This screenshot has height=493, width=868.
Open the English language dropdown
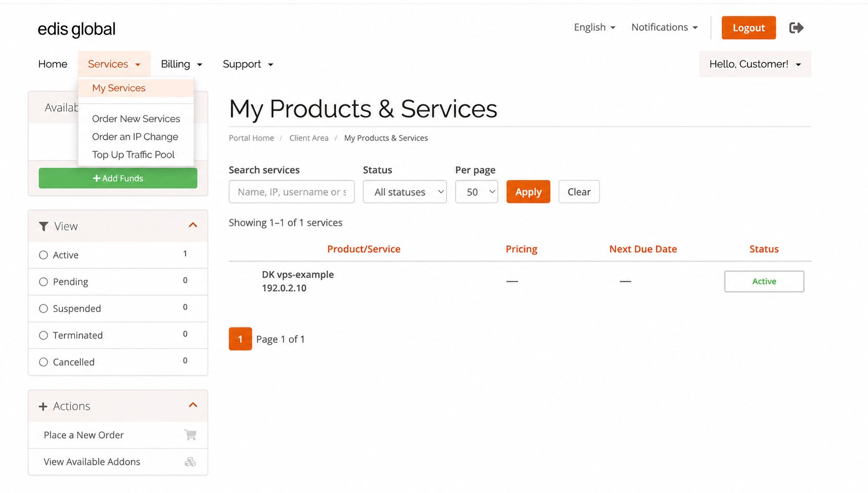tap(594, 27)
